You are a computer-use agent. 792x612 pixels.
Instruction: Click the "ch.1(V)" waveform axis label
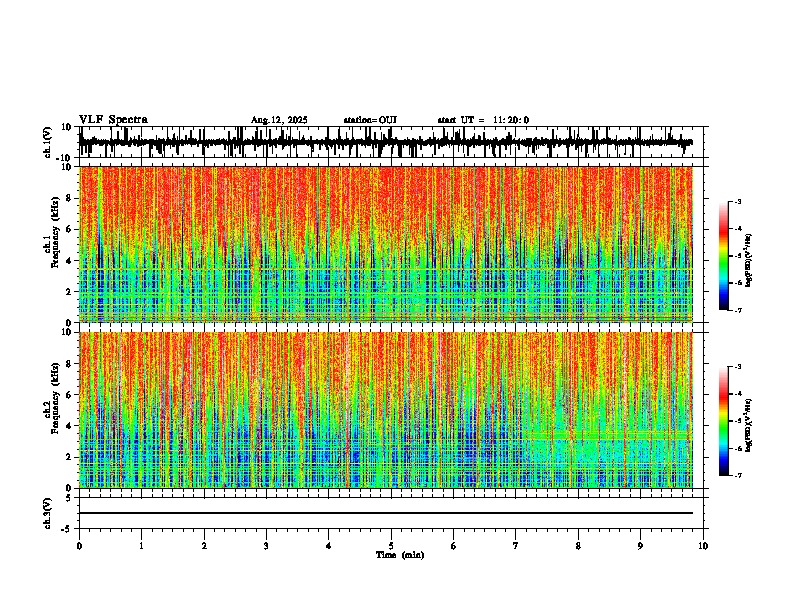point(48,142)
